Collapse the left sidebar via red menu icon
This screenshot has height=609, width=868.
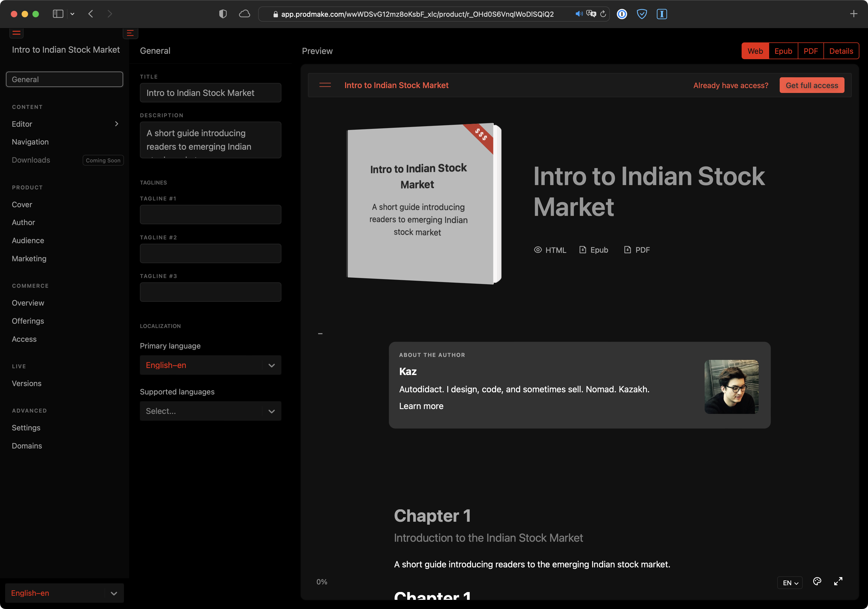click(17, 33)
